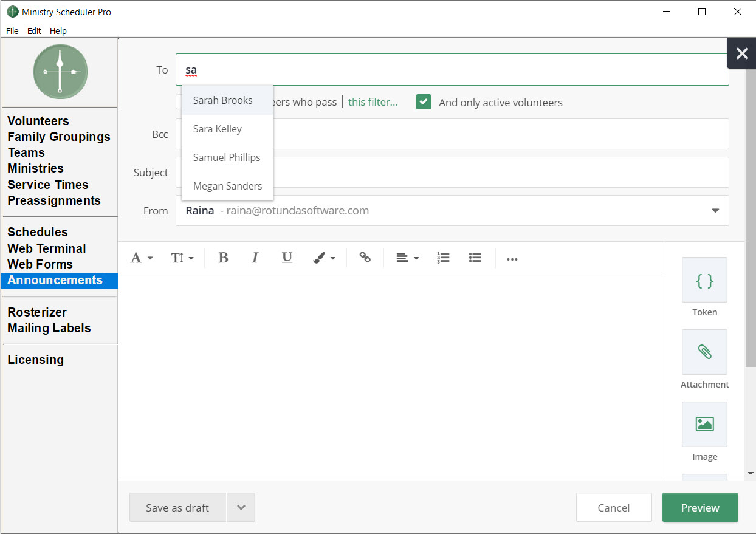756x534 pixels.
Task: Uncheck 'And only active volunteers' checkbox
Action: (424, 102)
